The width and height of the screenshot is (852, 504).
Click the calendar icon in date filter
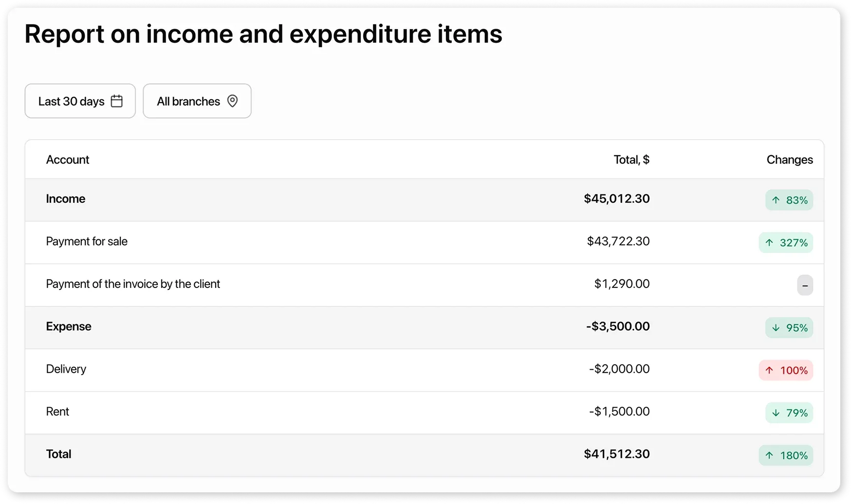pos(117,101)
